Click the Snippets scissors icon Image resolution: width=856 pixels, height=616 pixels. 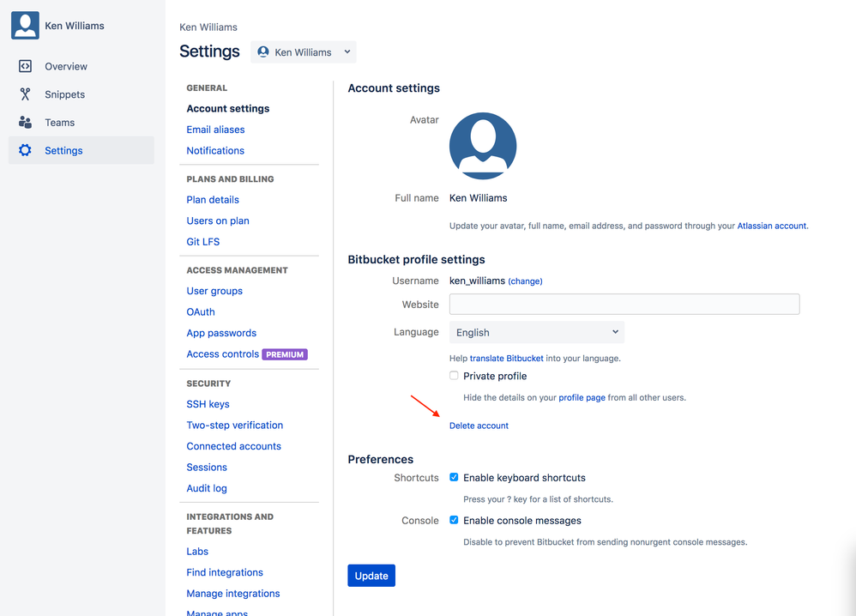point(25,94)
